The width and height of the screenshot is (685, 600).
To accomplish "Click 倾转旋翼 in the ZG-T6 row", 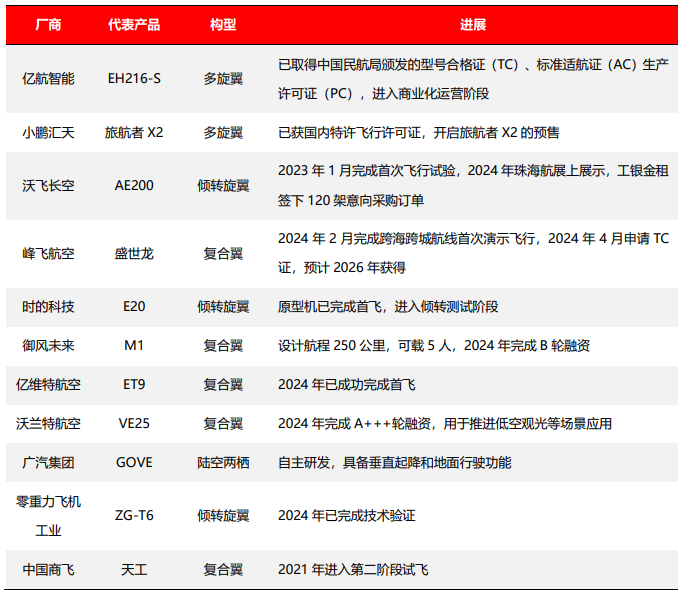I will tap(223, 516).
